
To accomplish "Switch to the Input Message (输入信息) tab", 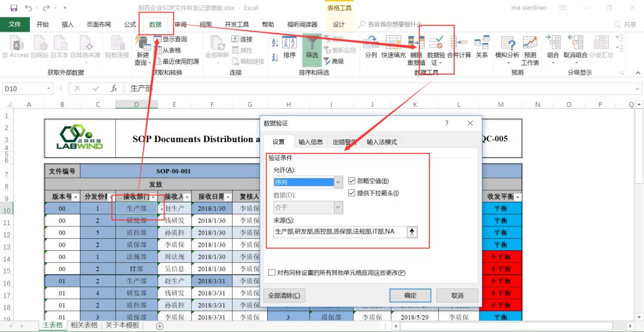I will pos(310,142).
